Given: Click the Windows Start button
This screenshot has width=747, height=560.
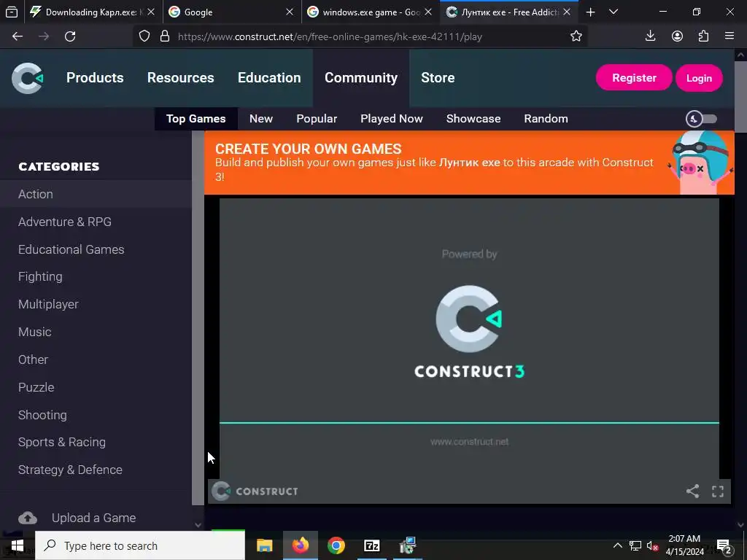Looking at the screenshot, I should pyautogui.click(x=18, y=545).
